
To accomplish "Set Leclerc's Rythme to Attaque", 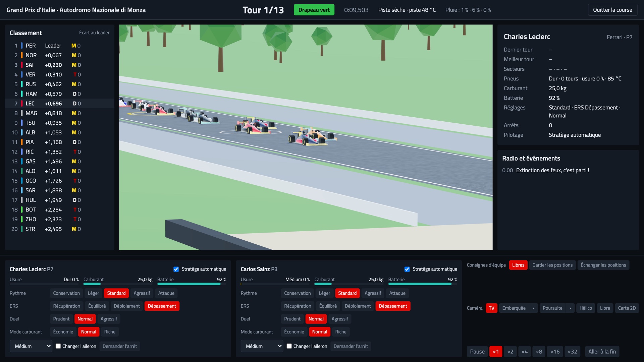I will tap(166, 293).
